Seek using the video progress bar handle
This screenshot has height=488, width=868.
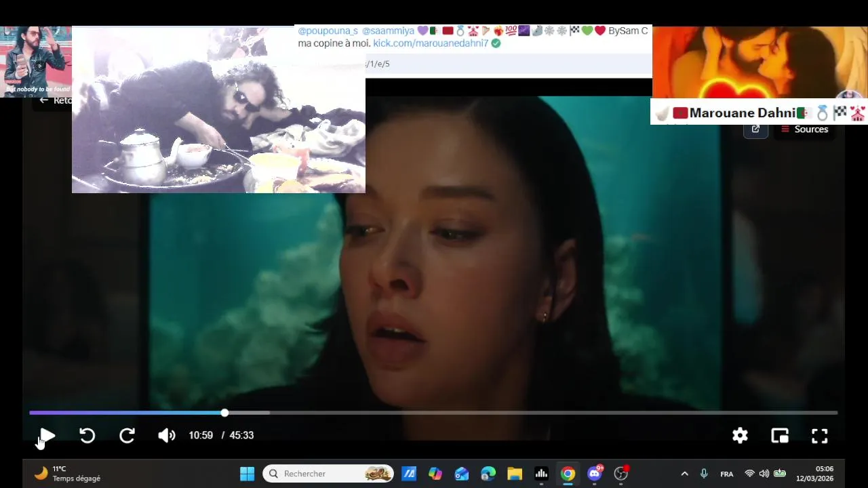click(x=224, y=413)
